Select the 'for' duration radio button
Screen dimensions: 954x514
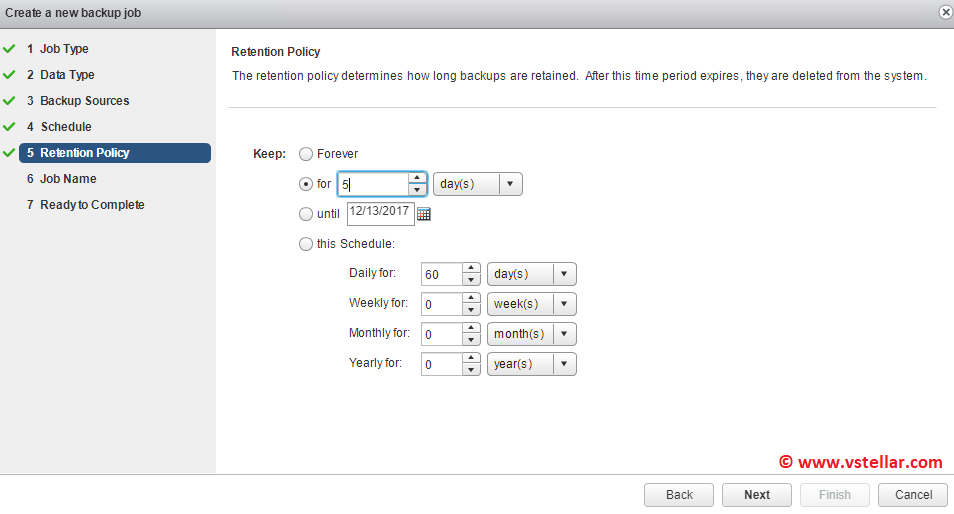pos(305,184)
